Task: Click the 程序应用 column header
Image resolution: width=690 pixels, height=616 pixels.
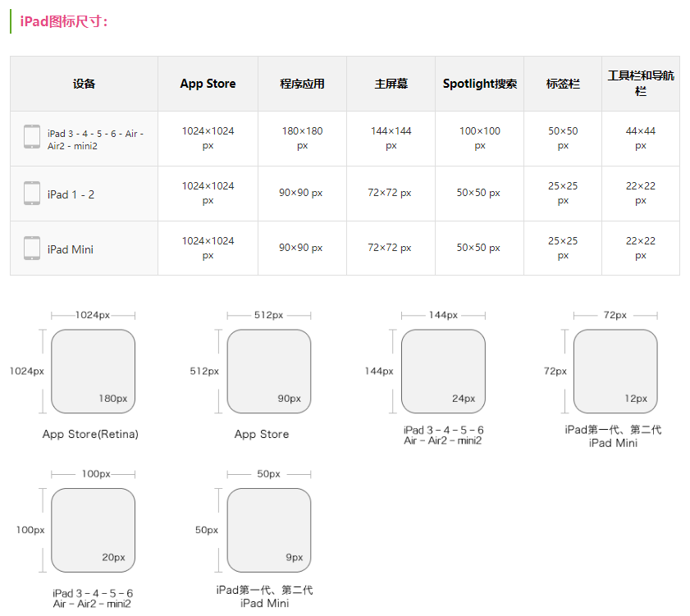Action: click(302, 84)
